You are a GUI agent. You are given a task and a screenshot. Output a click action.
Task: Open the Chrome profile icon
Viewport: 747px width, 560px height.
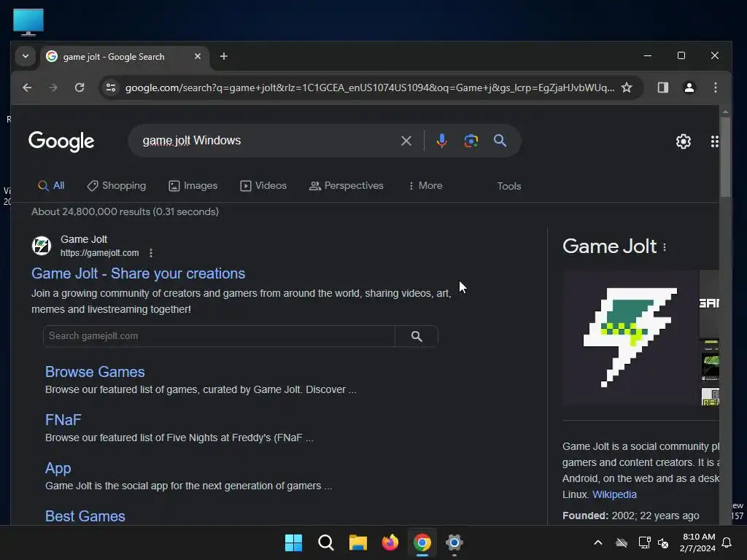pos(689,87)
